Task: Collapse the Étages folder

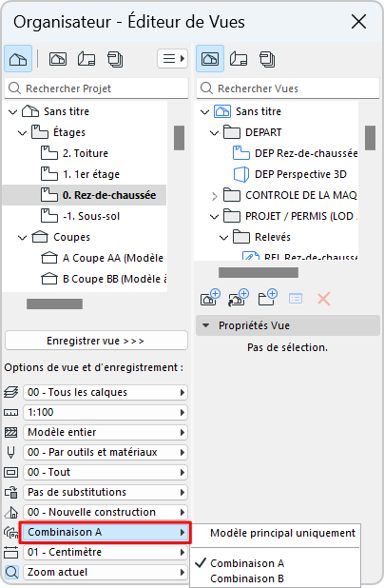Action: click(23, 133)
